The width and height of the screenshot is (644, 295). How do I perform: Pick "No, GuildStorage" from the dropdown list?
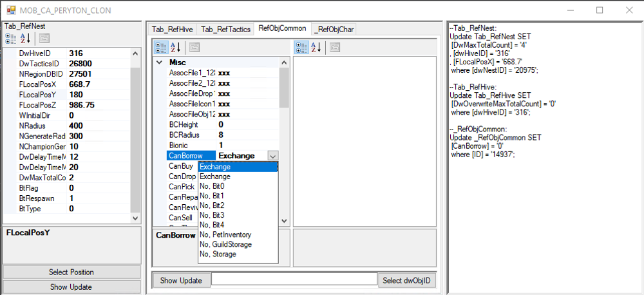(x=225, y=245)
